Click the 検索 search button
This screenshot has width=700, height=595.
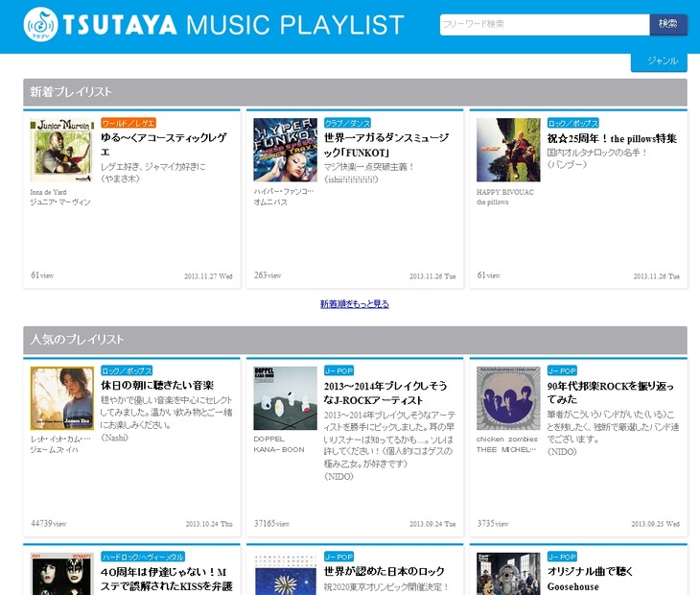(667, 24)
